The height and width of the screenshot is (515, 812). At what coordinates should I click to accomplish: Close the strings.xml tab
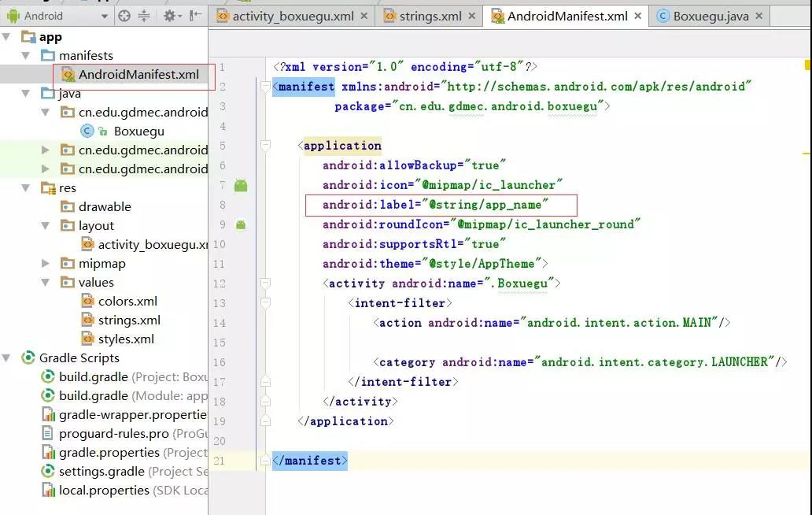tap(472, 16)
